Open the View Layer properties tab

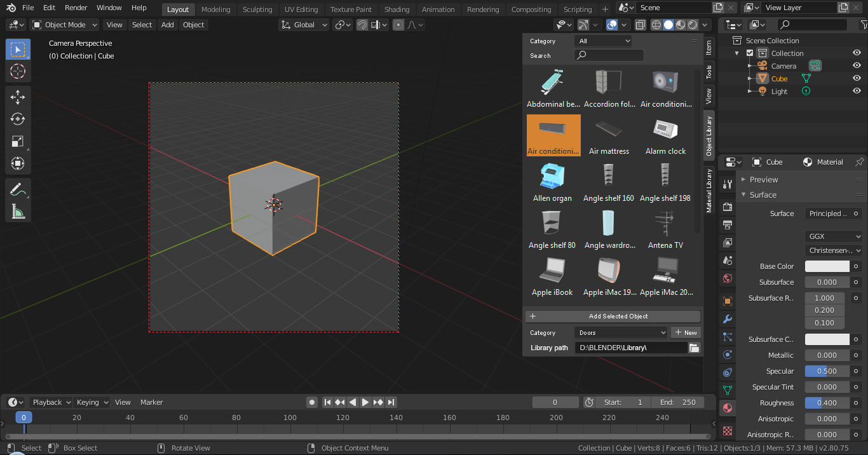click(728, 242)
